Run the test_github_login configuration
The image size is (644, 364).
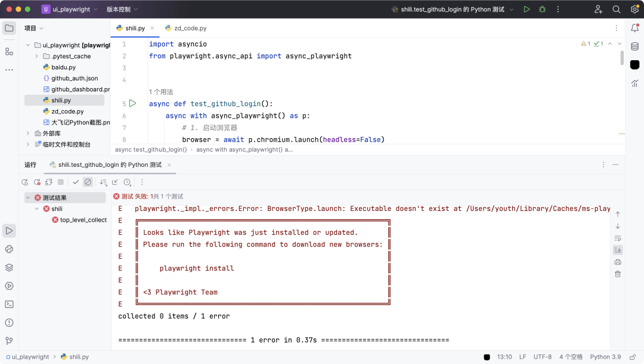(527, 9)
